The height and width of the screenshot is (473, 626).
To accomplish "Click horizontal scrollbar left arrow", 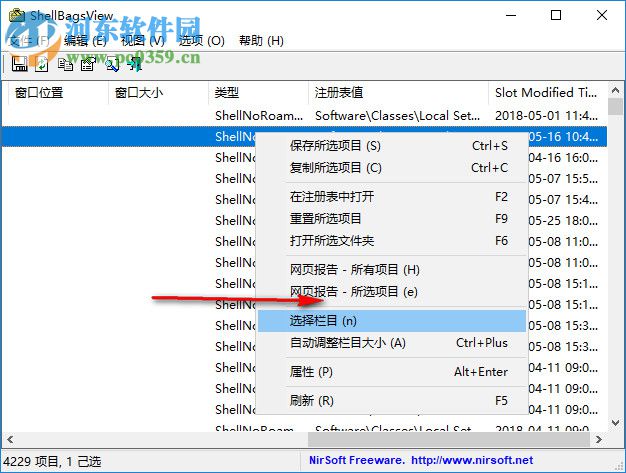I will (x=10, y=440).
